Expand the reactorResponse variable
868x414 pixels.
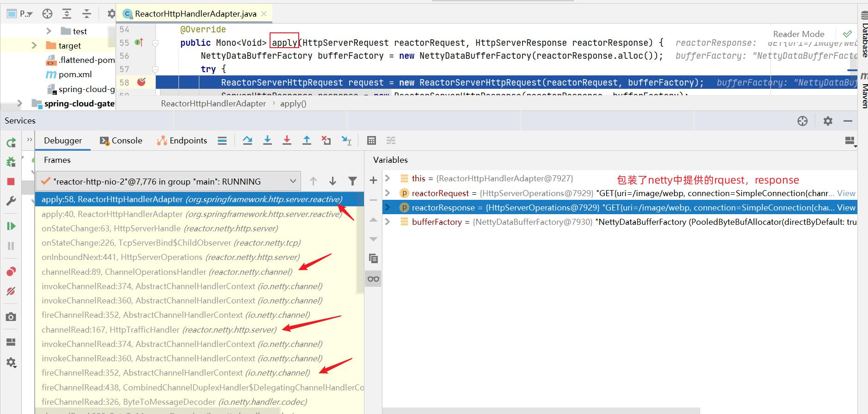click(x=388, y=207)
